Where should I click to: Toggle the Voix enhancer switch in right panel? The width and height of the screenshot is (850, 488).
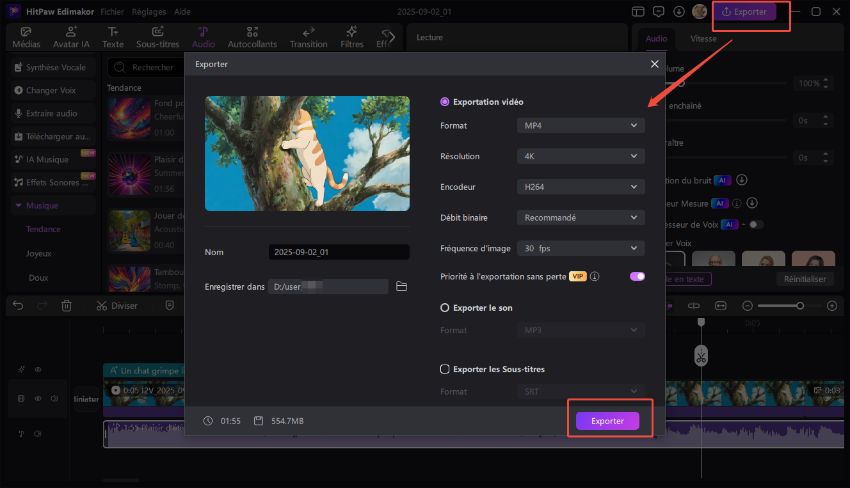pyautogui.click(x=756, y=224)
